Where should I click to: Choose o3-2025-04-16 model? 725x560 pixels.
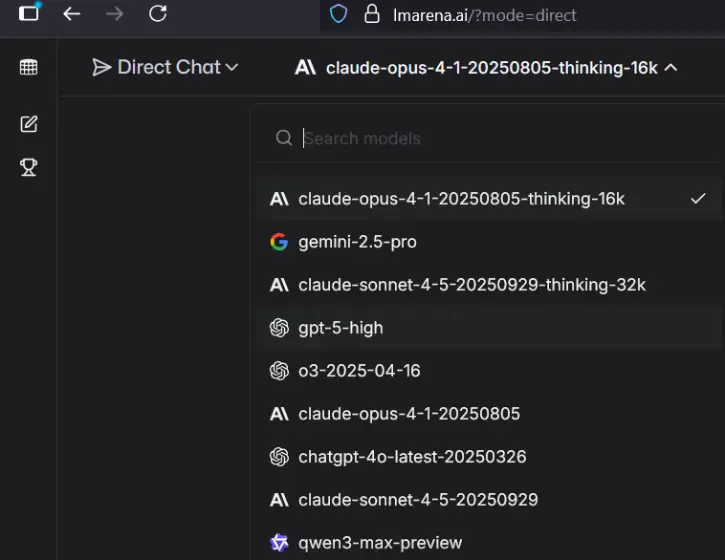488,371
